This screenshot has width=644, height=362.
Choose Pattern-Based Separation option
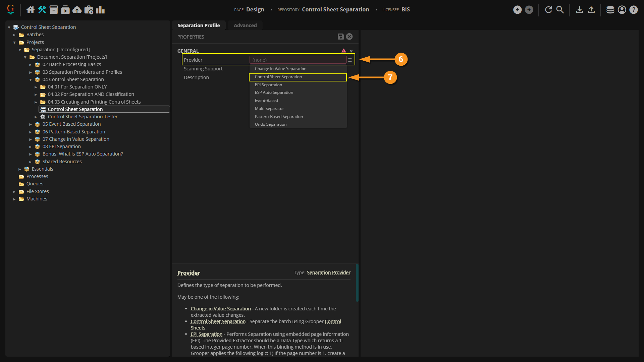point(278,117)
